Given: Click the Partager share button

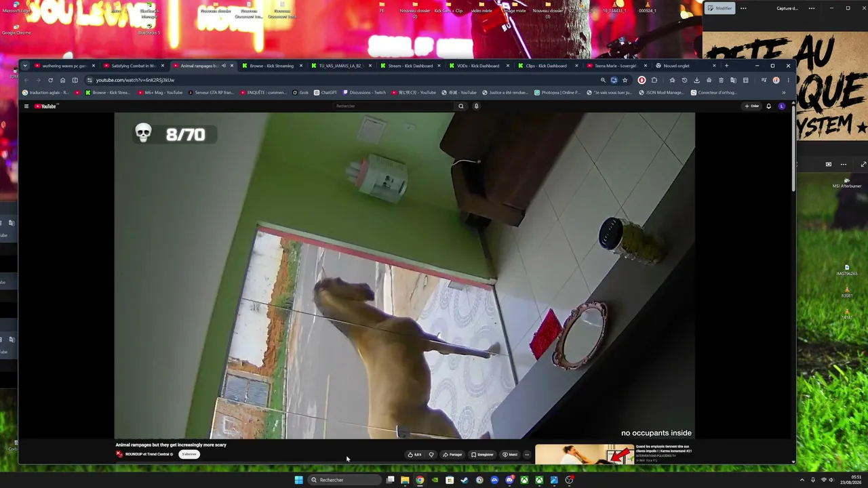Looking at the screenshot, I should [x=452, y=455].
